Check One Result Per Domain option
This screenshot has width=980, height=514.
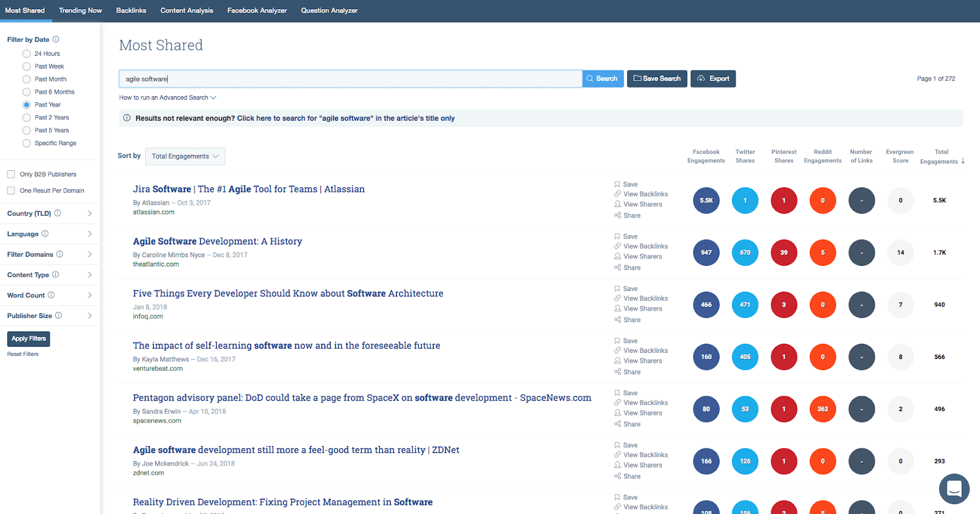click(x=11, y=191)
